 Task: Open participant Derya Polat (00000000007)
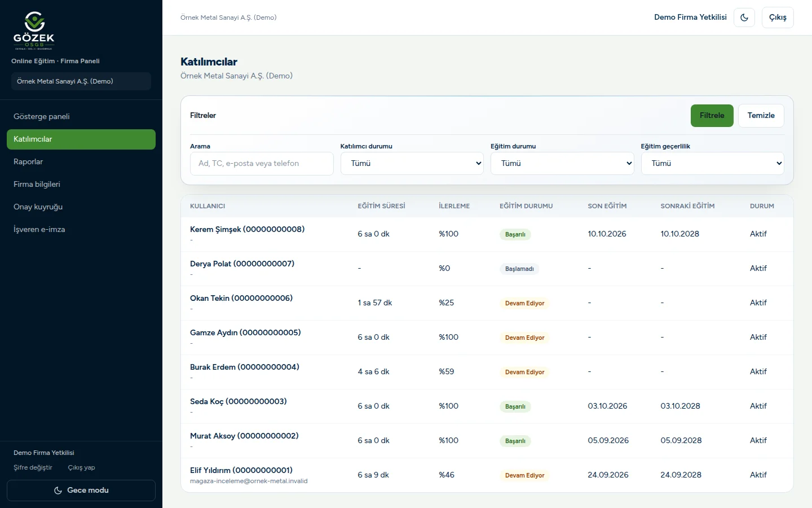coord(242,264)
